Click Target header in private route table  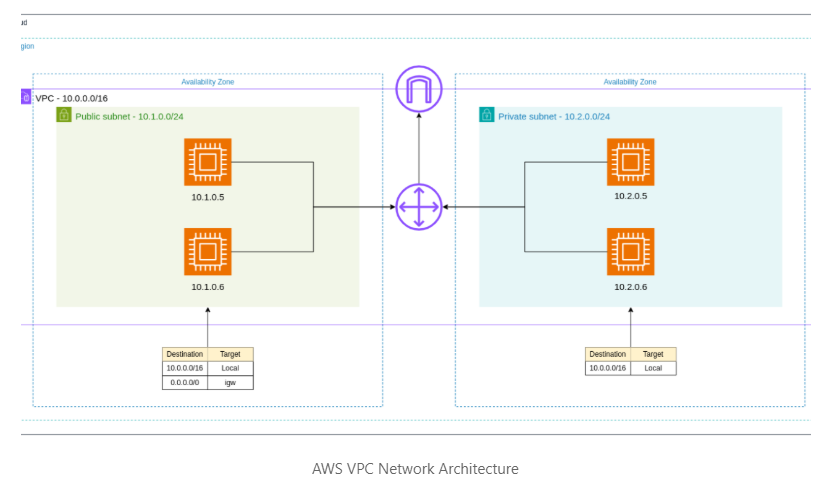point(653,354)
